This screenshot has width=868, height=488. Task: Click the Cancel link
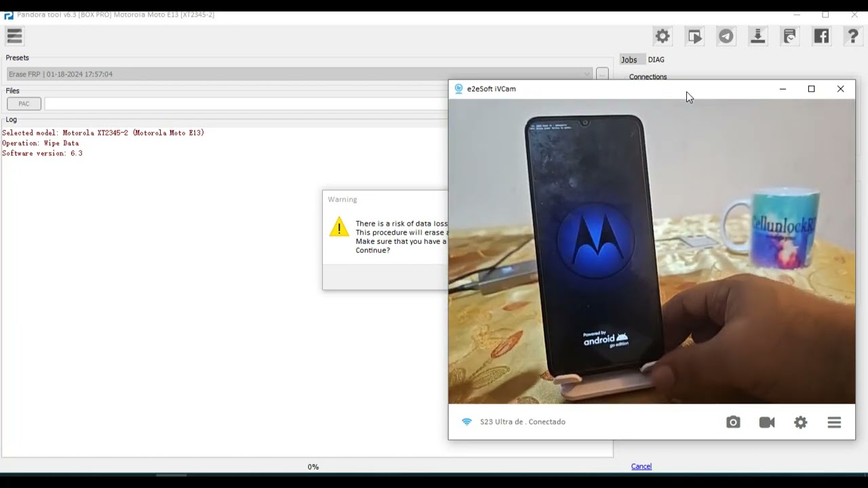tap(642, 466)
